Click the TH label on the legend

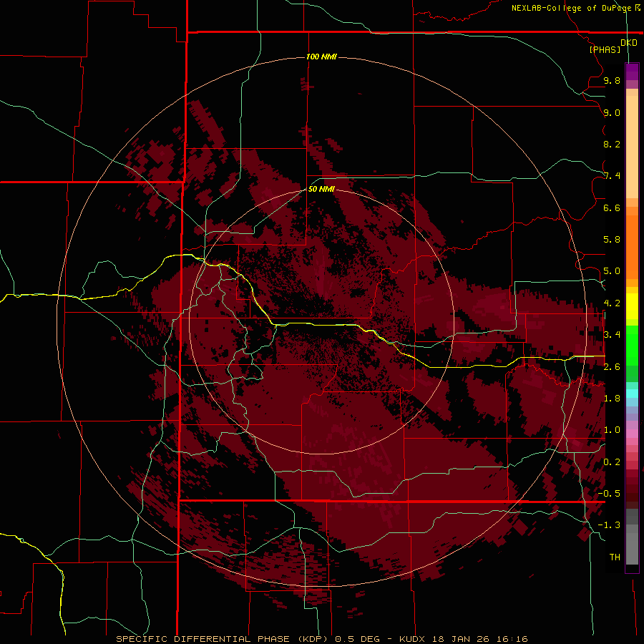(x=615, y=557)
